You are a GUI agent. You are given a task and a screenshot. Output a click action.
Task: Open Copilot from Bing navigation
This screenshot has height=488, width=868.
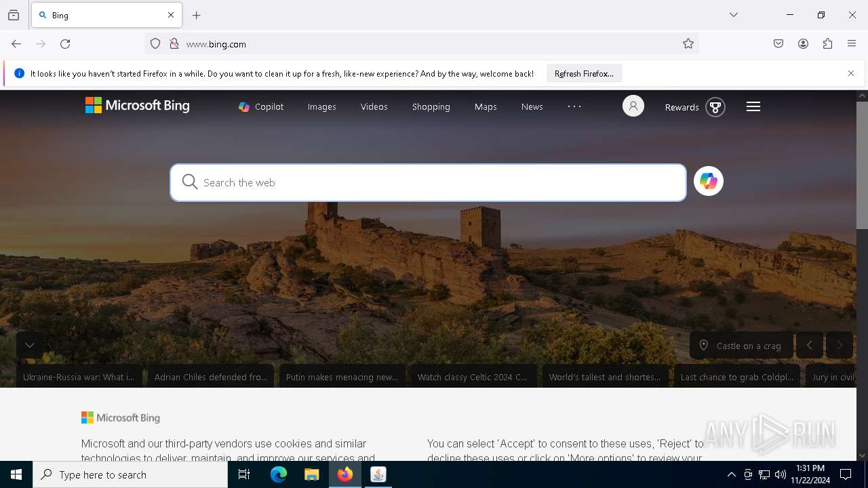point(261,107)
